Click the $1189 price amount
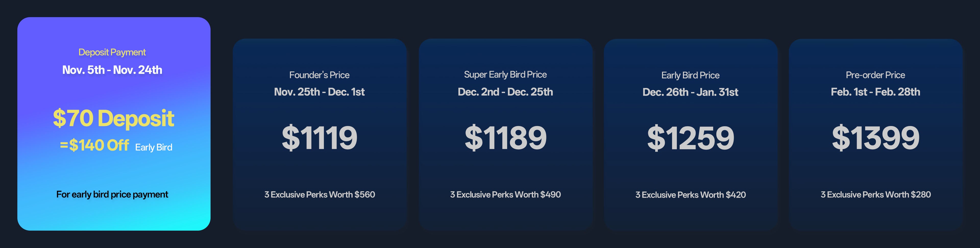 [x=505, y=138]
